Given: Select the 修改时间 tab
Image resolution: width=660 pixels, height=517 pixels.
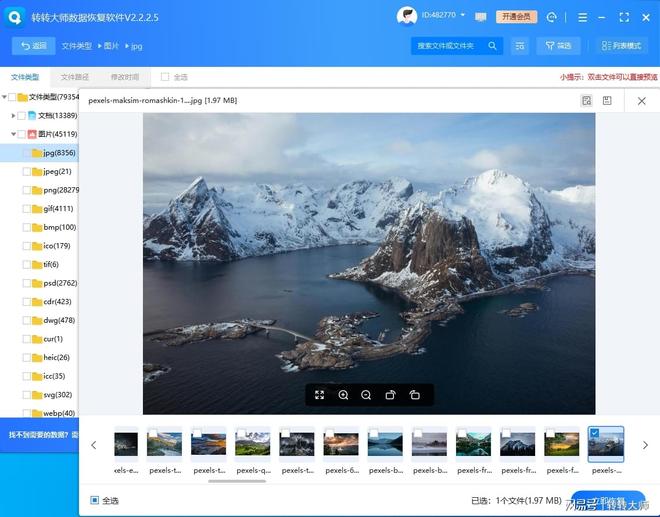Looking at the screenshot, I should point(125,77).
